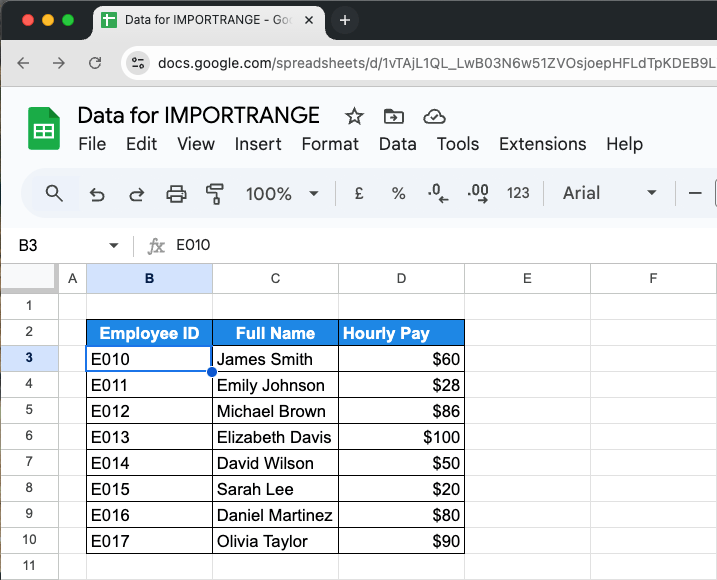This screenshot has height=580, width=717.
Task: Star the Data for IMPORTRANGE document
Action: pos(354,116)
